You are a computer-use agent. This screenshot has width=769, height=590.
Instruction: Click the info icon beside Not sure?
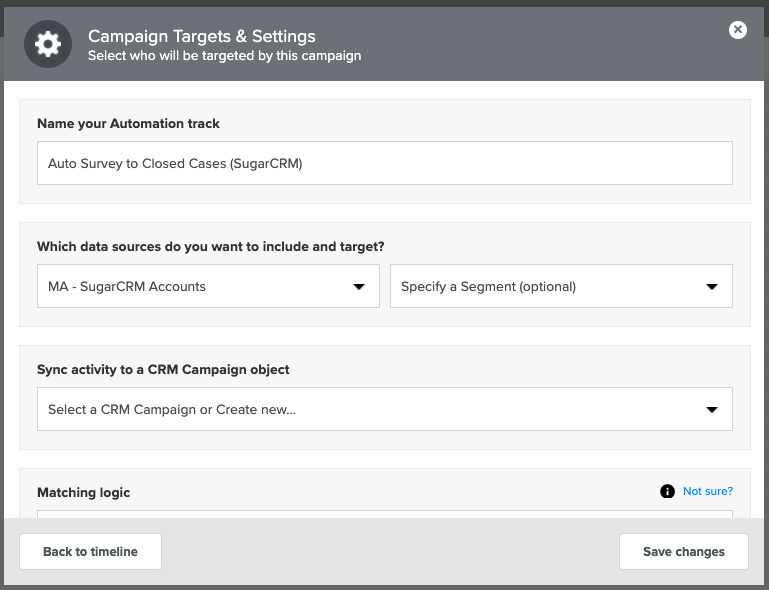(667, 491)
